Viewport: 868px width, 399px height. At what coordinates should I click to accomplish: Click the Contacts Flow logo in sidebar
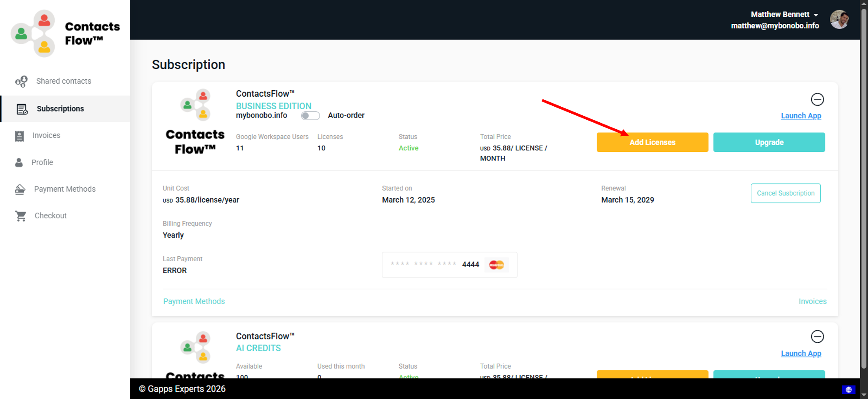(x=65, y=33)
